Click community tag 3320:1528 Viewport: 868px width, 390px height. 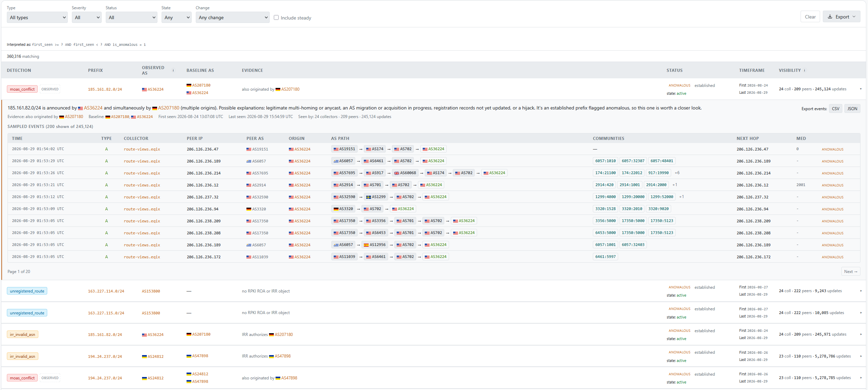pos(605,209)
